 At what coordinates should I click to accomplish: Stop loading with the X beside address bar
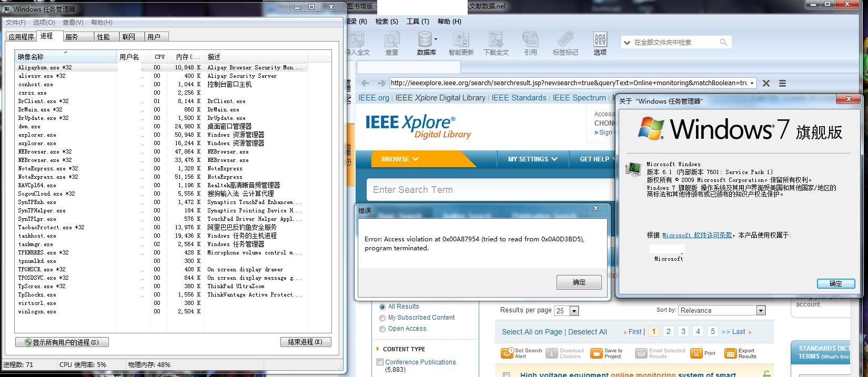(766, 83)
